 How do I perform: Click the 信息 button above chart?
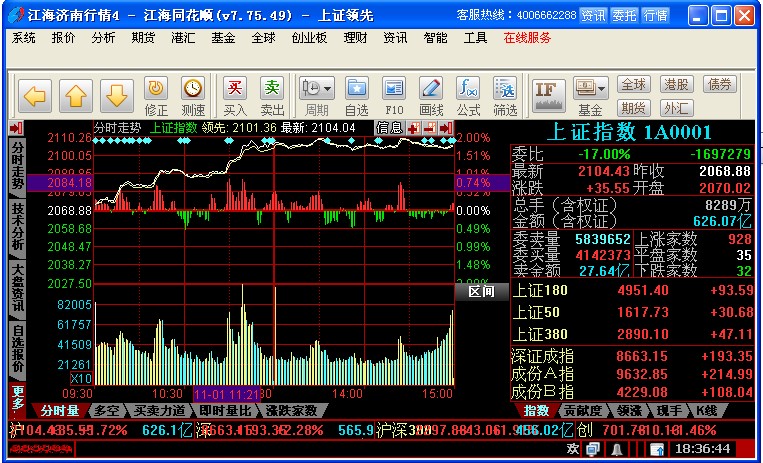pyautogui.click(x=390, y=128)
